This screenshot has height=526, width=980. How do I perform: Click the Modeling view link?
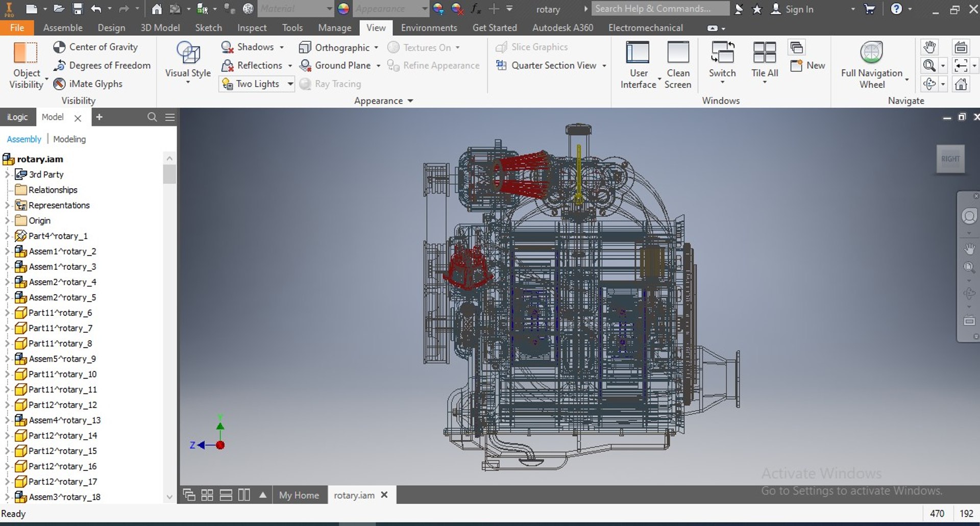69,139
